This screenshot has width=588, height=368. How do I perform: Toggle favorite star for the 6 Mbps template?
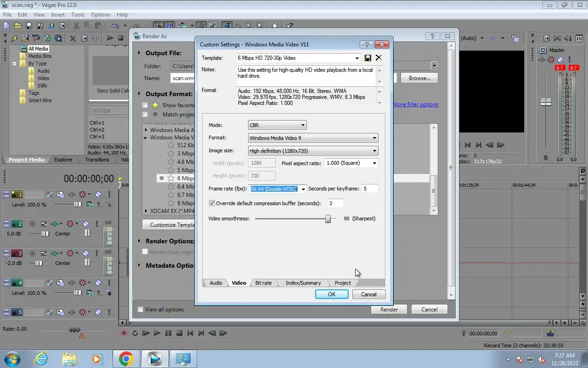click(x=171, y=178)
